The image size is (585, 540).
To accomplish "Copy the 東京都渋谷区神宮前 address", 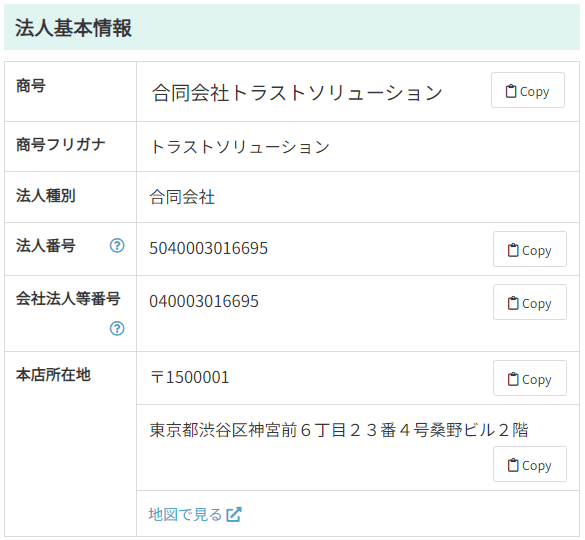I will pos(530,464).
